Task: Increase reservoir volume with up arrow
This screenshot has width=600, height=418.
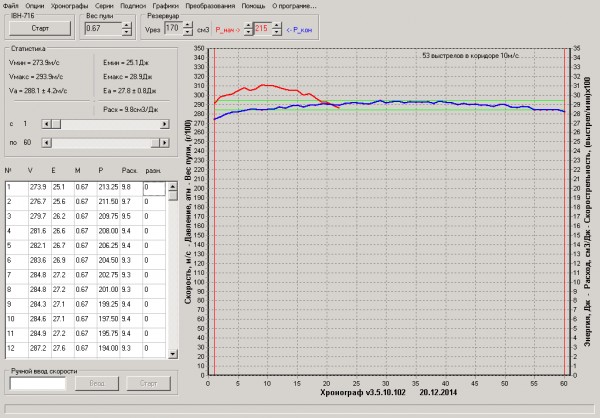Action: click(x=188, y=25)
